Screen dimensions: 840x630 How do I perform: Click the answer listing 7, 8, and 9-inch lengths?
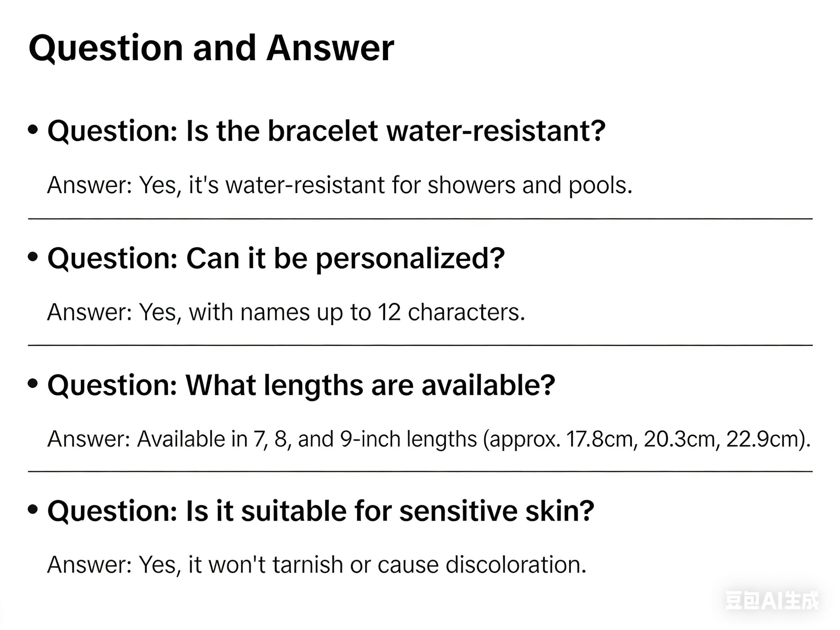(x=429, y=439)
